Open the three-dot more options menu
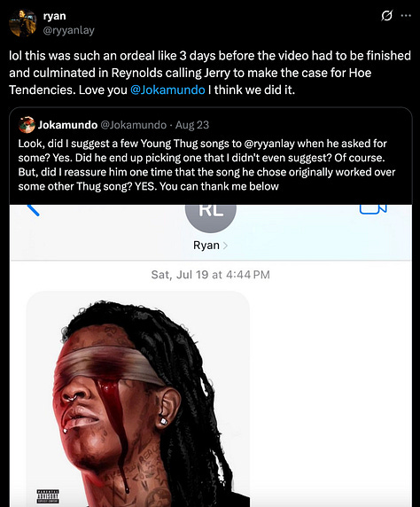This screenshot has height=507, width=420. tap(406, 16)
